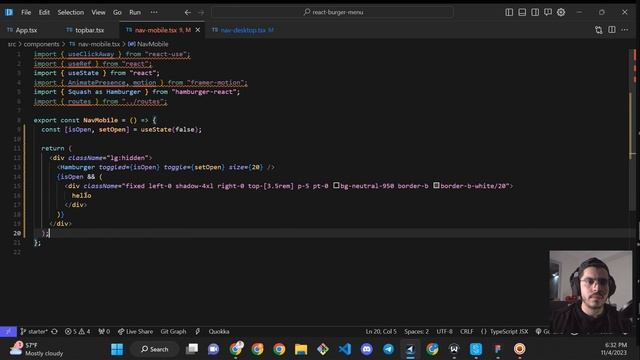Viewport: 640px width, 360px height.
Task: Open Telegram from the taskbar
Action: [388, 349]
